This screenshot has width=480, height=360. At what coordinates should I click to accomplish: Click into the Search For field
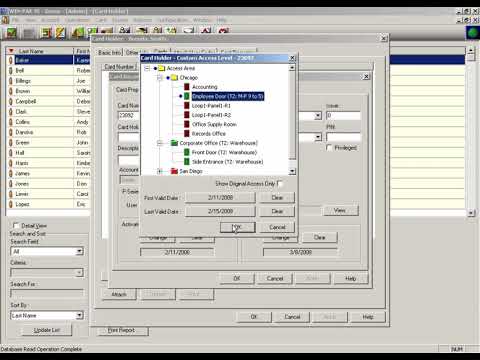tap(47, 293)
